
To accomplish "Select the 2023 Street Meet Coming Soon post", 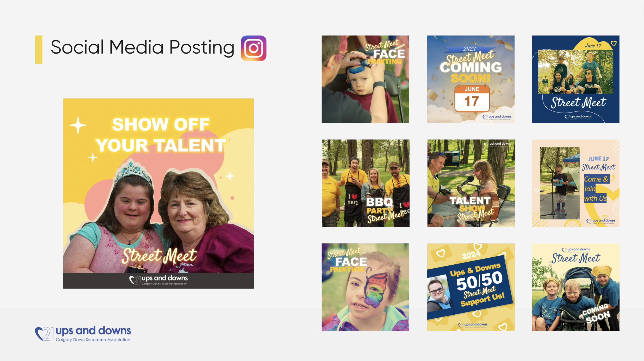I will [471, 79].
